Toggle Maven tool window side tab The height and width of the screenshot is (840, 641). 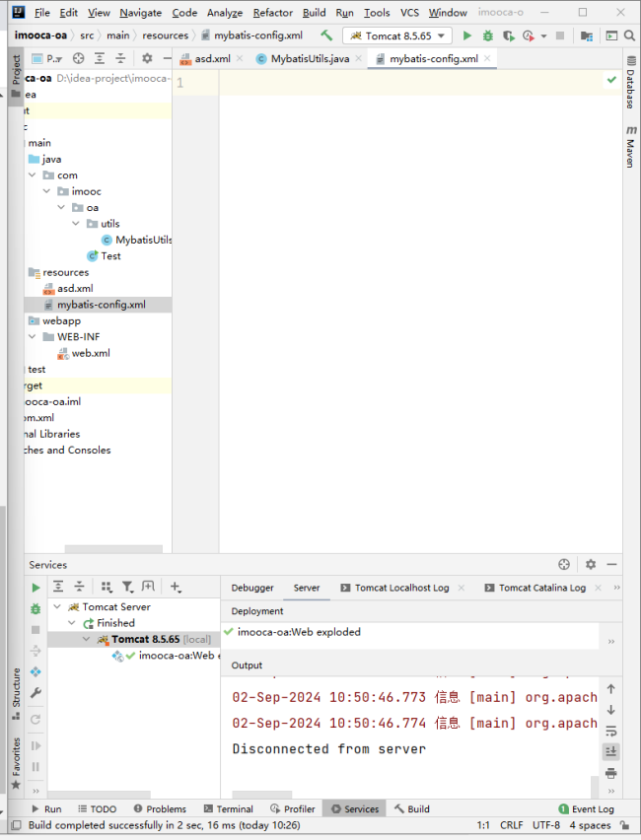point(631,146)
